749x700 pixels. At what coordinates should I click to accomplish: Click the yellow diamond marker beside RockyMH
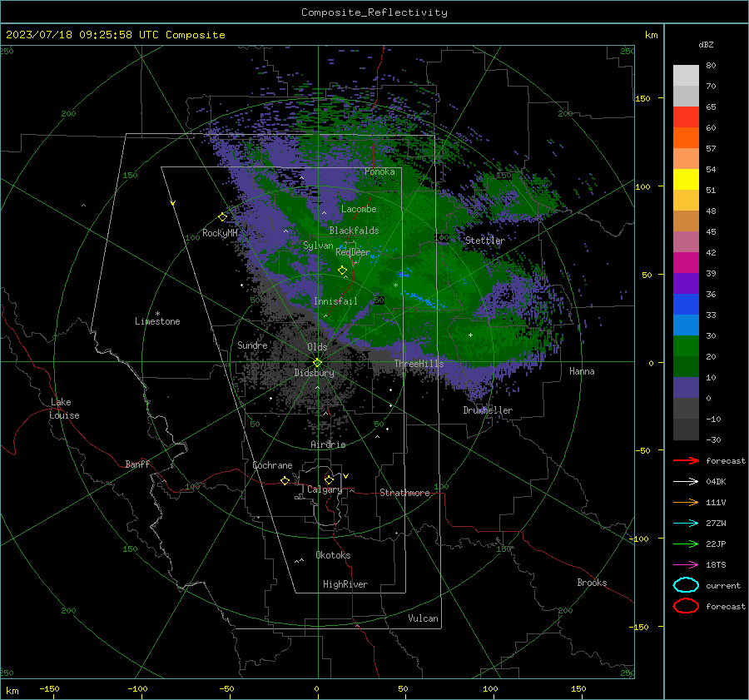click(222, 217)
